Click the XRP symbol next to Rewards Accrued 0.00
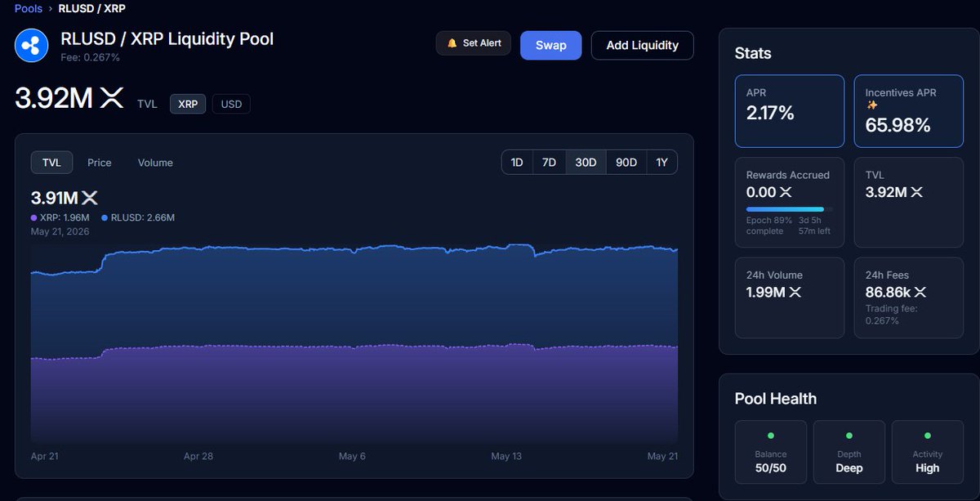Image resolution: width=980 pixels, height=501 pixels. point(785,192)
